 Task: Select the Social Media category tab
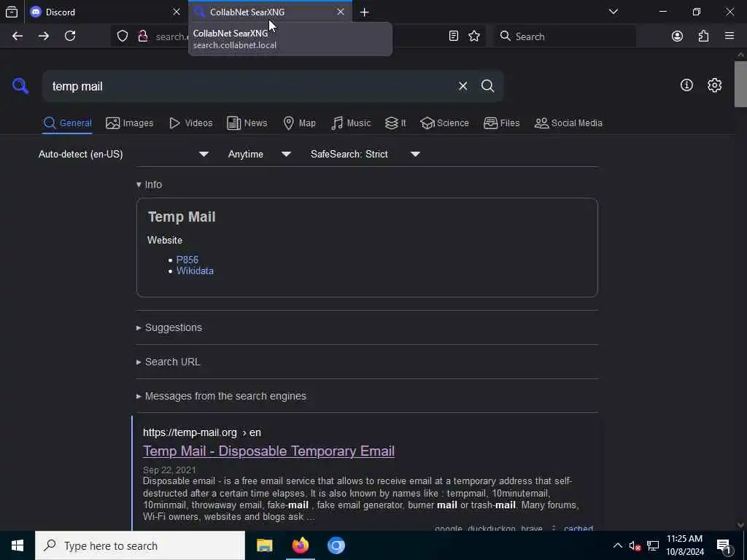(568, 123)
